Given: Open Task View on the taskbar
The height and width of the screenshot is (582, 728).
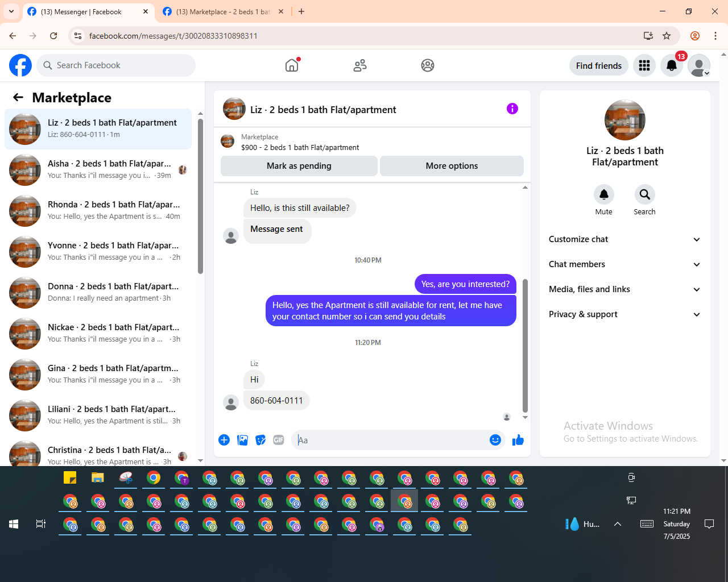Looking at the screenshot, I should (41, 524).
